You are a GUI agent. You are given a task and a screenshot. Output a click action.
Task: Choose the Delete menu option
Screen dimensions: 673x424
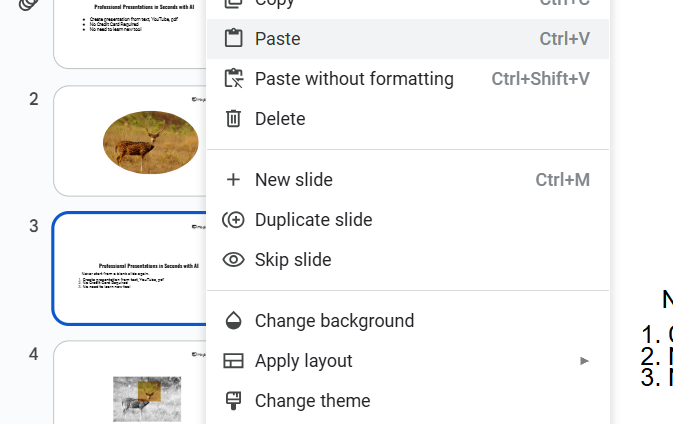tap(280, 119)
